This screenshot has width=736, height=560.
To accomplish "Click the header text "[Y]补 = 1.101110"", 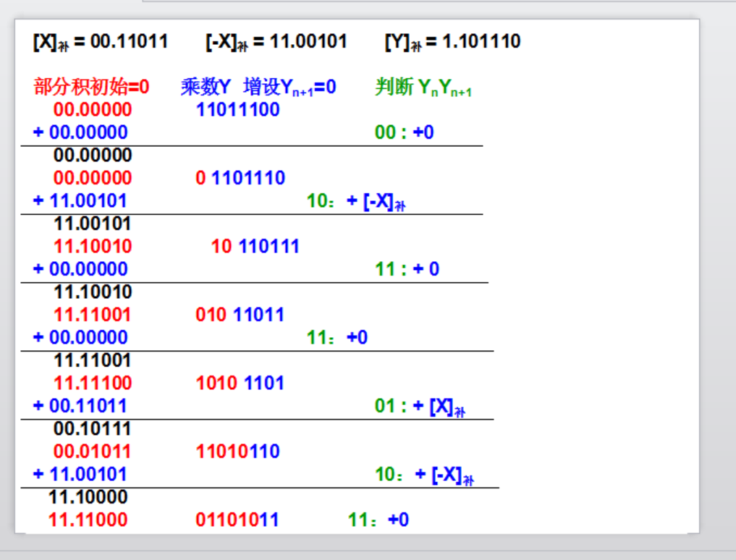I will [x=452, y=42].
